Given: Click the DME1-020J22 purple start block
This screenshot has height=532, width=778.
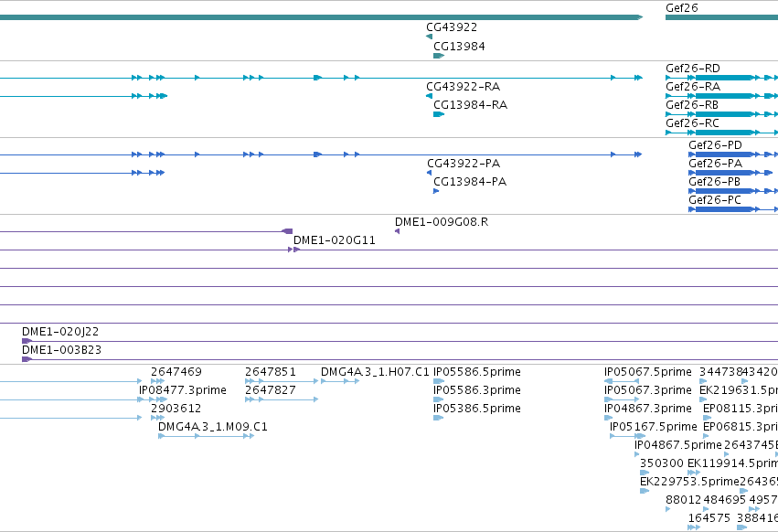Looking at the screenshot, I should click(27, 341).
